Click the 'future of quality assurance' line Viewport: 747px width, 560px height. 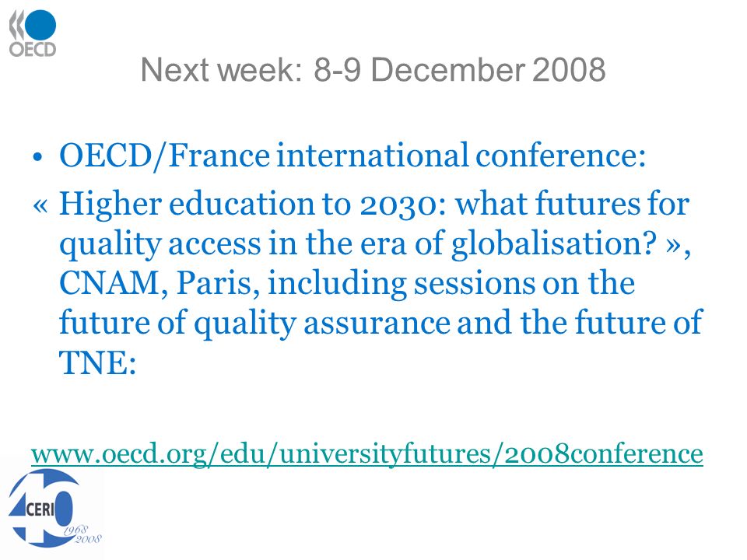[381, 324]
